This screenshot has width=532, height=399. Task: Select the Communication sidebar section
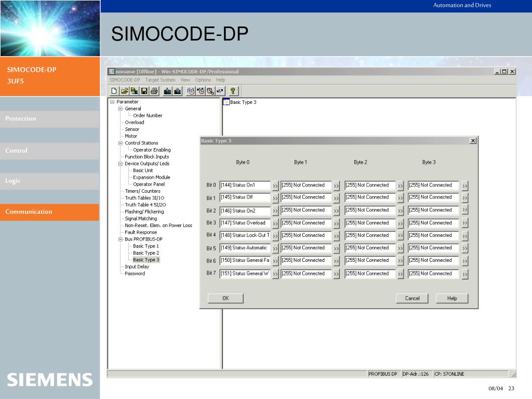(x=49, y=212)
